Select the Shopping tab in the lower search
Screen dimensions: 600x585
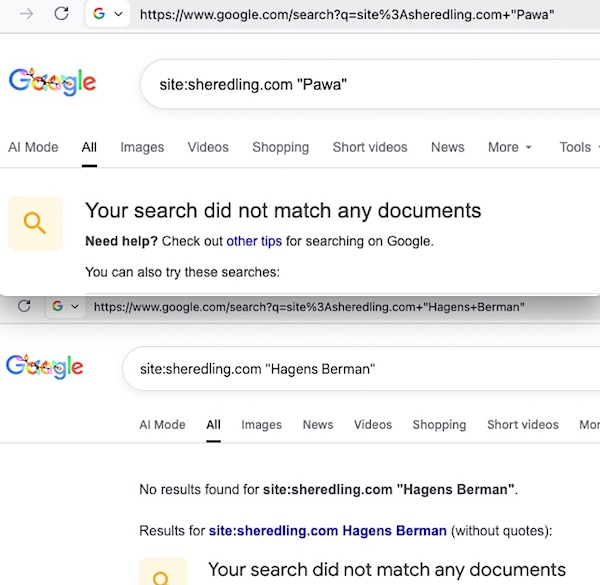[x=439, y=424]
